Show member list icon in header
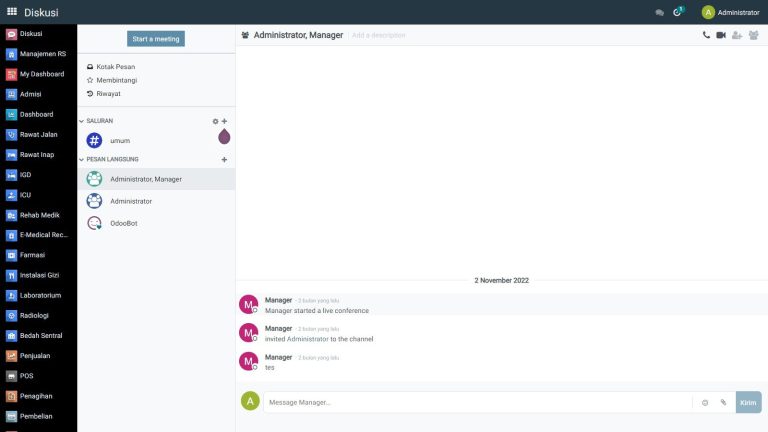Image resolution: width=768 pixels, height=432 pixels. 753,35
